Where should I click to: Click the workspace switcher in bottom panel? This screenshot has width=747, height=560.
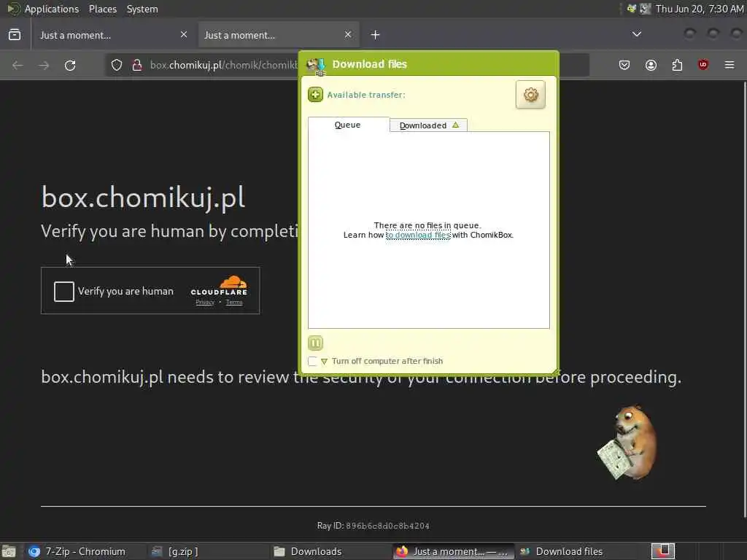663,551
